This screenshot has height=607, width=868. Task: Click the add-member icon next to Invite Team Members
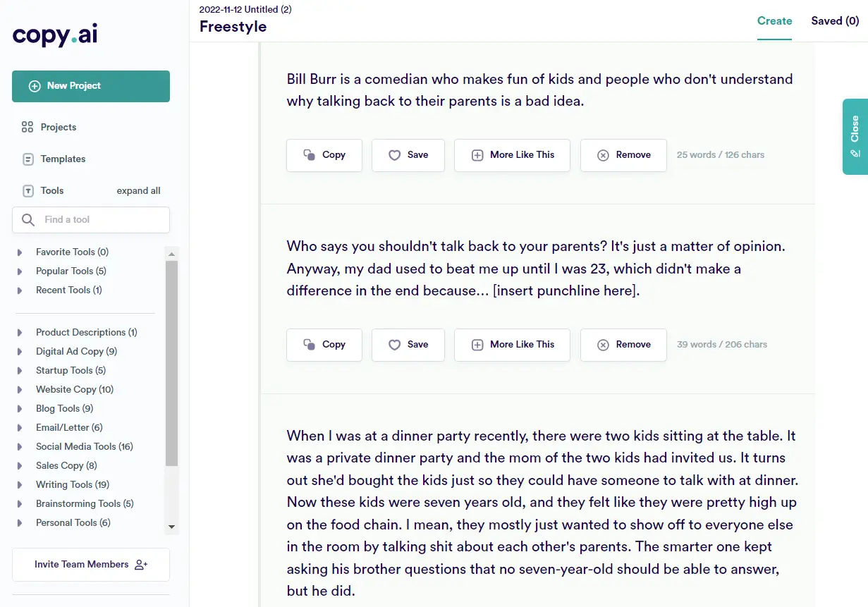[141, 565]
